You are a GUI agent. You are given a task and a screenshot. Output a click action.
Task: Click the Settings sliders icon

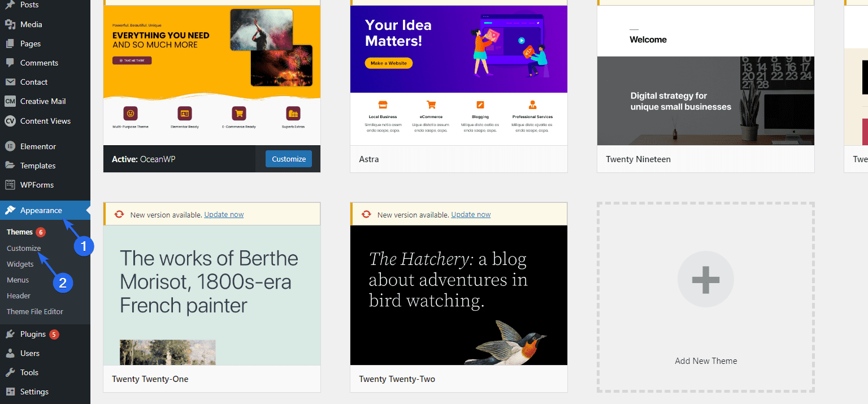click(10, 392)
